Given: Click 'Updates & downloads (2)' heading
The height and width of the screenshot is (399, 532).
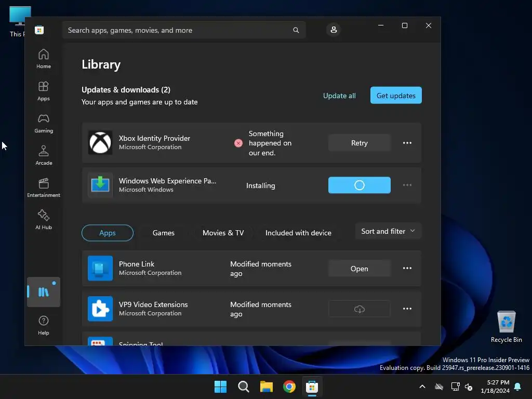Looking at the screenshot, I should (126, 90).
